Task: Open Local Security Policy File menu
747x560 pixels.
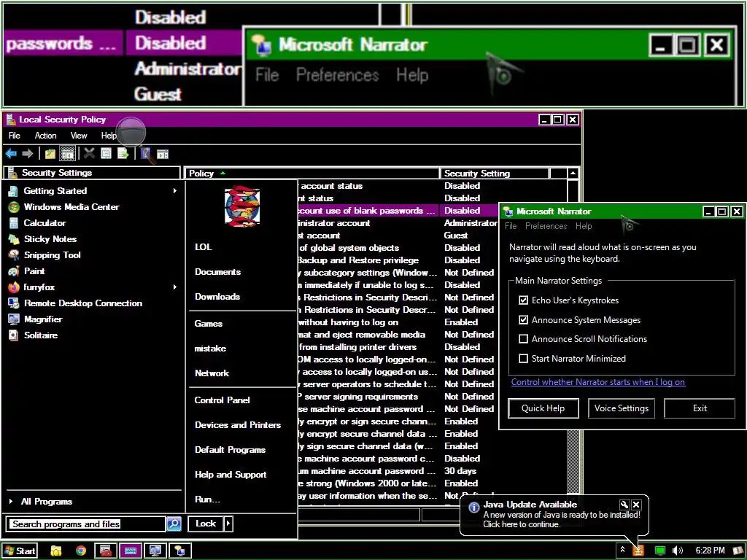Action: point(15,136)
